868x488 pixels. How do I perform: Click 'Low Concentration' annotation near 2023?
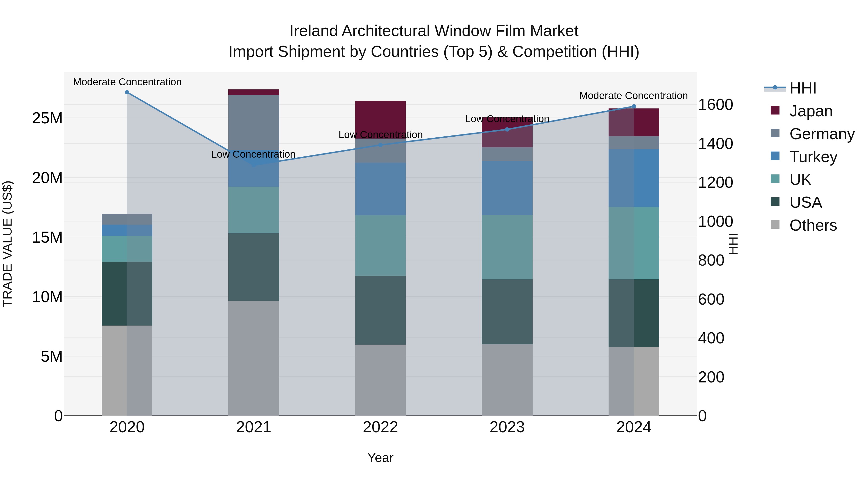point(507,119)
